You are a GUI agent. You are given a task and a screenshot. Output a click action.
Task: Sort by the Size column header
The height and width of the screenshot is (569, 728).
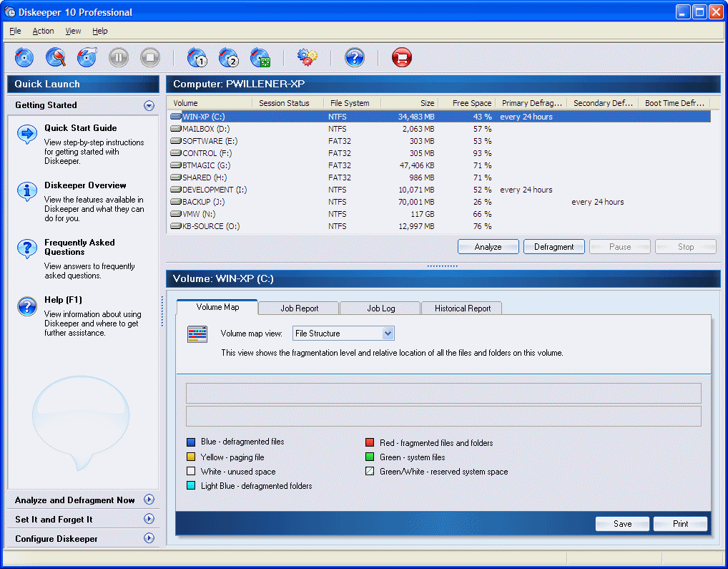(x=409, y=103)
